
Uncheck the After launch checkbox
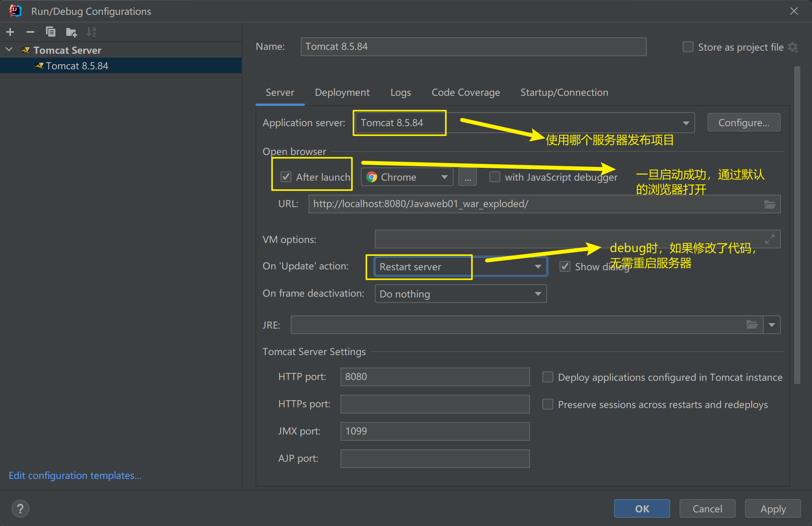tap(286, 177)
